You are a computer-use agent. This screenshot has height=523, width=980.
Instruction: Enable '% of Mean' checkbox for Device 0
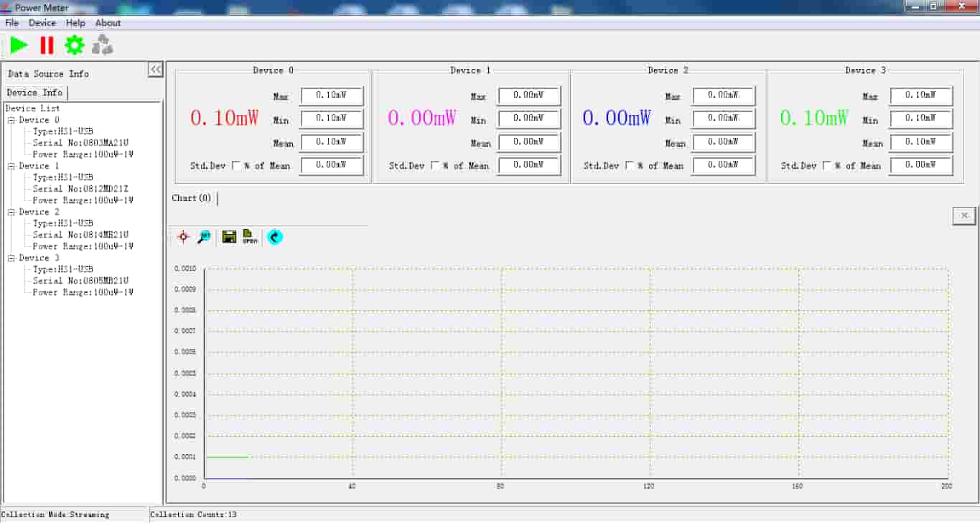(x=237, y=166)
